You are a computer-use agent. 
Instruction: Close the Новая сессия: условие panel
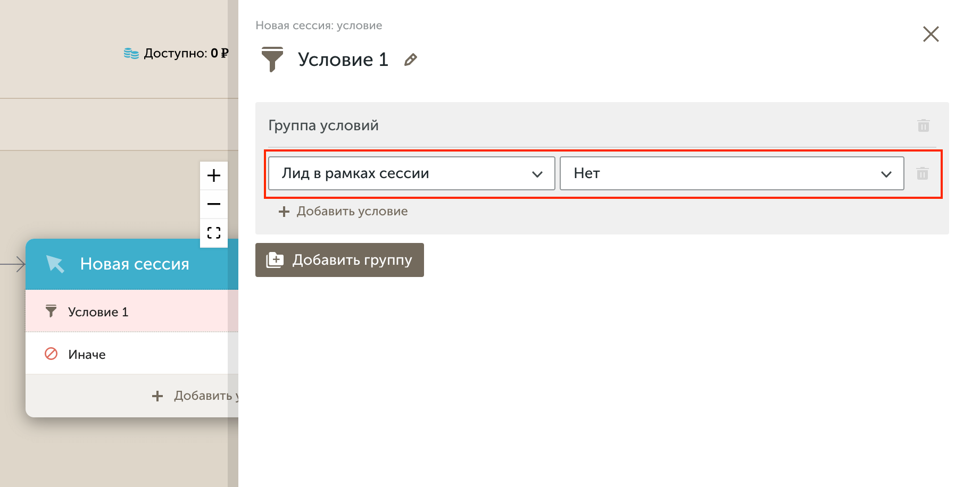(x=931, y=33)
